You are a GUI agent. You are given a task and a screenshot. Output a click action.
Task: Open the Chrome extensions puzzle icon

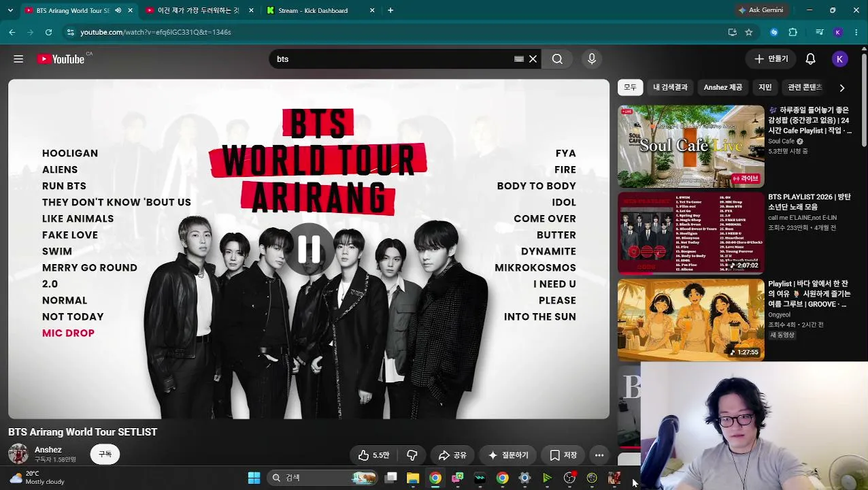tap(792, 32)
